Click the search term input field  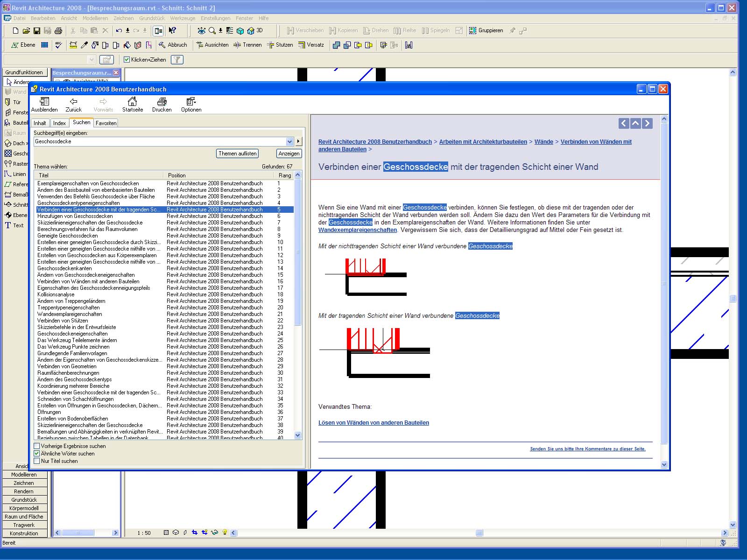(159, 141)
